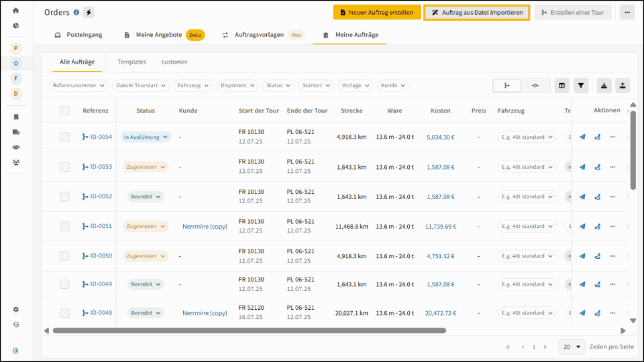
Task: Check the box for order ID-0048
Action: tap(64, 313)
